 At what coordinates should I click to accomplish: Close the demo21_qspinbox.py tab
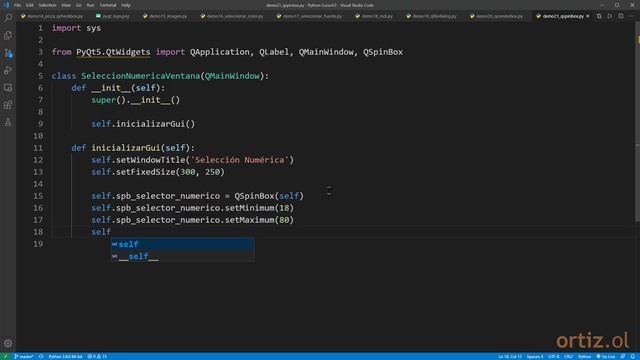pos(588,16)
